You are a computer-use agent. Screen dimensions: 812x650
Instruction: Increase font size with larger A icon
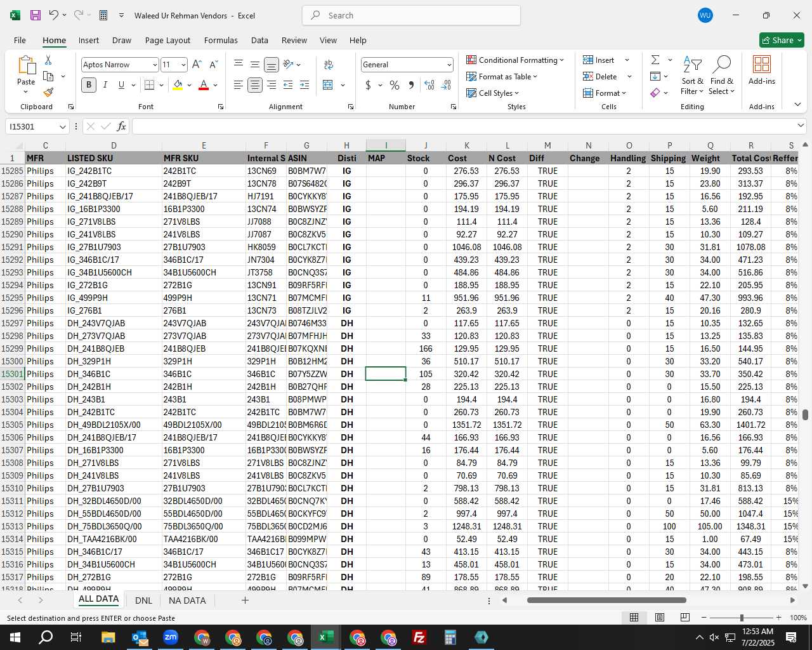coord(197,65)
